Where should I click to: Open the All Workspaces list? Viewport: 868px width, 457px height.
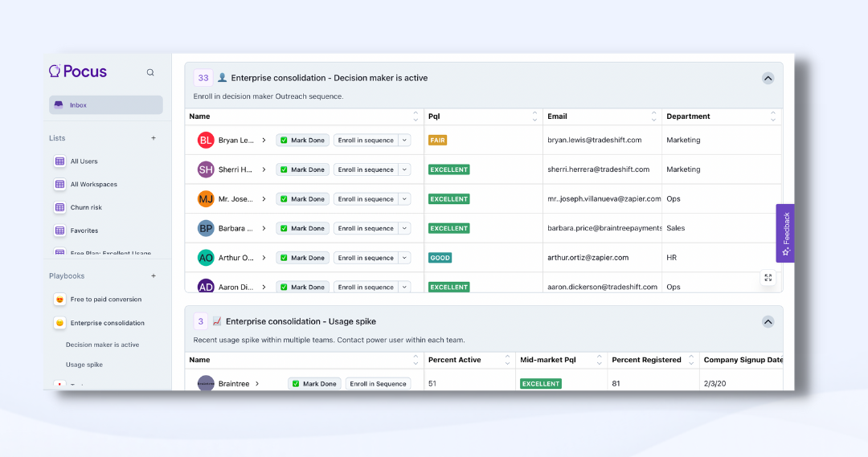pyautogui.click(x=93, y=184)
